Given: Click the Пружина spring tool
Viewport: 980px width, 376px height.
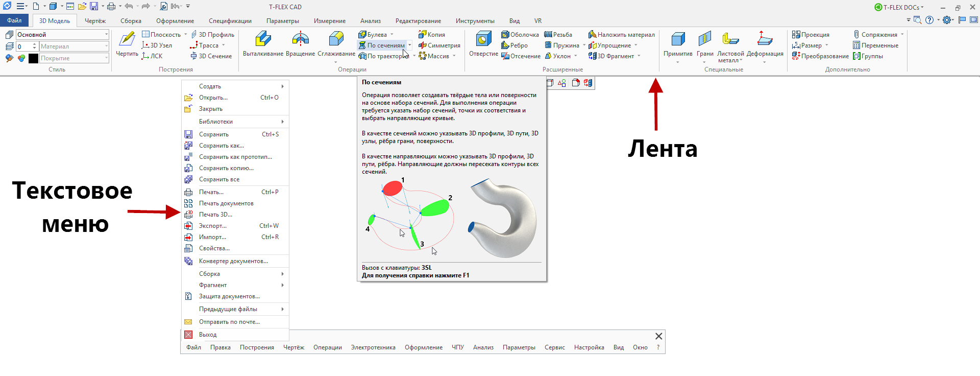Looking at the screenshot, I should tap(562, 45).
